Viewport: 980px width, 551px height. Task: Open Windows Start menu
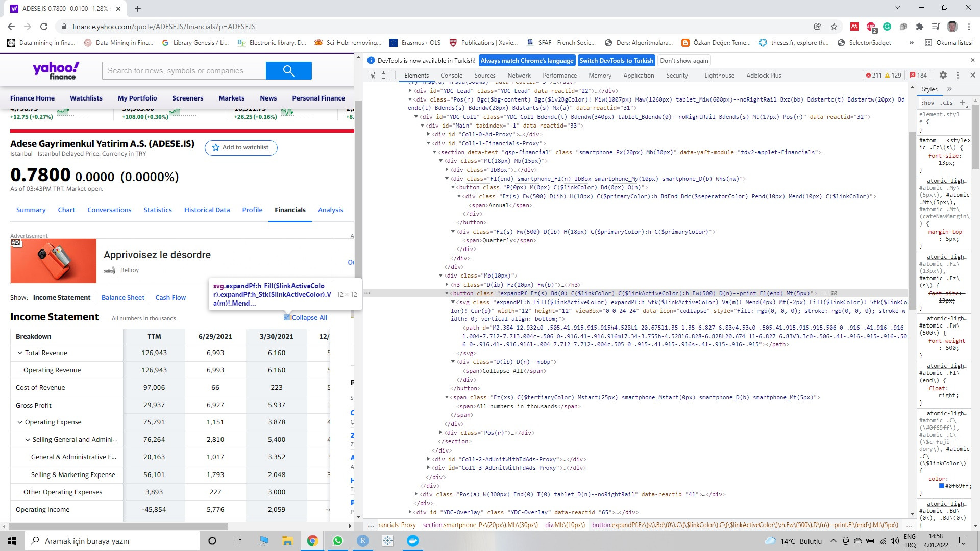point(12,541)
